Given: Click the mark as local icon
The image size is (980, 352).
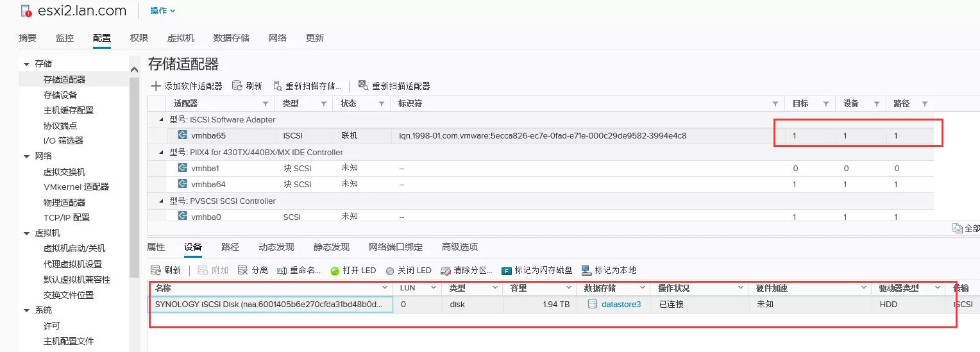Looking at the screenshot, I should [x=586, y=271].
